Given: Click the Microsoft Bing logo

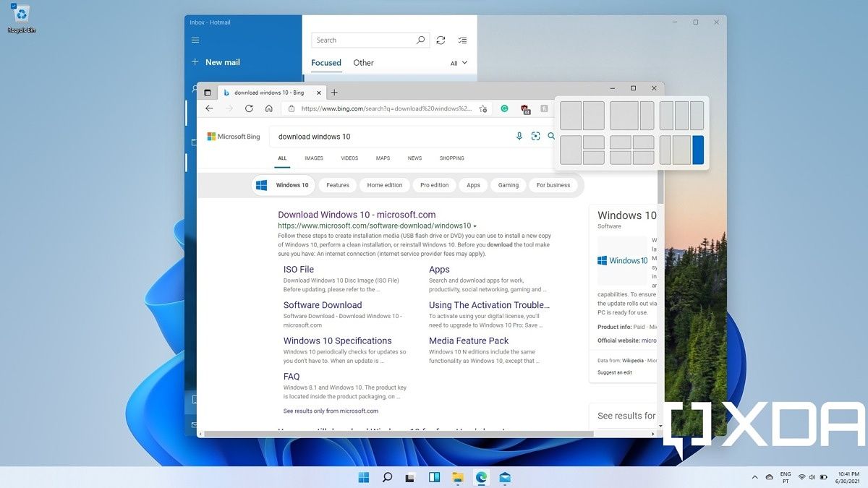Looking at the screenshot, I should [x=233, y=136].
